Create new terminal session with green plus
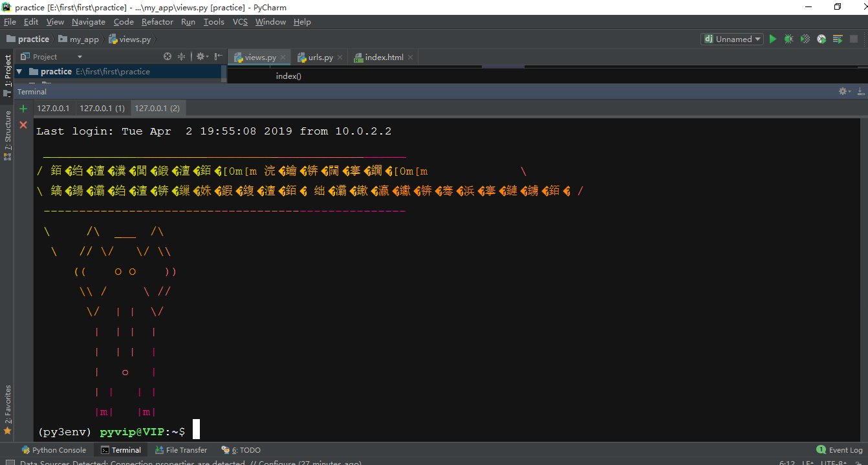Image resolution: width=868 pixels, height=465 pixels. pyautogui.click(x=23, y=108)
